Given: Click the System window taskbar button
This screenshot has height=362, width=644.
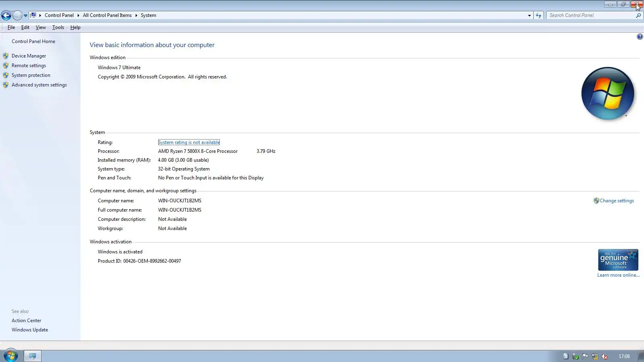Looking at the screenshot, I should (33, 356).
